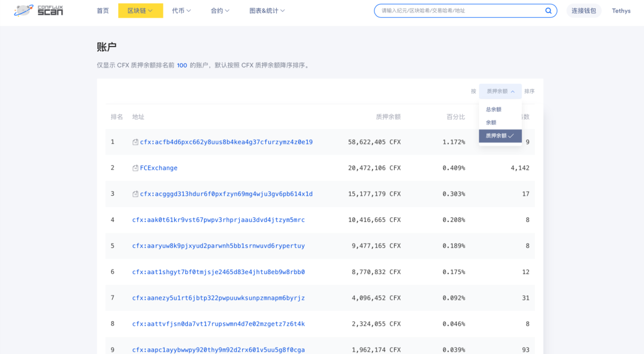The image size is (644, 354).
Task: Open the 图表&统计 menu
Action: [x=267, y=11]
